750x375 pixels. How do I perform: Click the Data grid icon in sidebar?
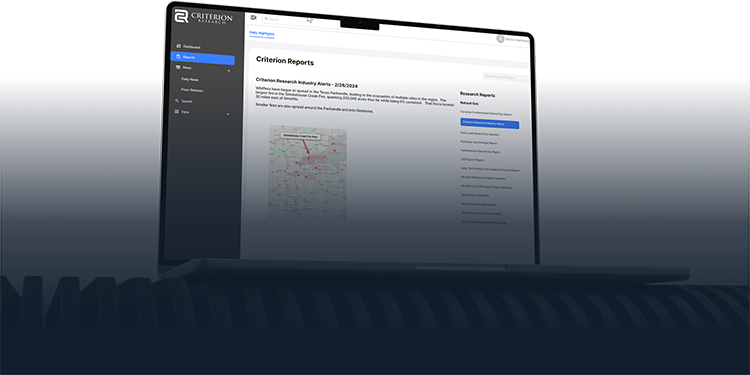tap(176, 111)
